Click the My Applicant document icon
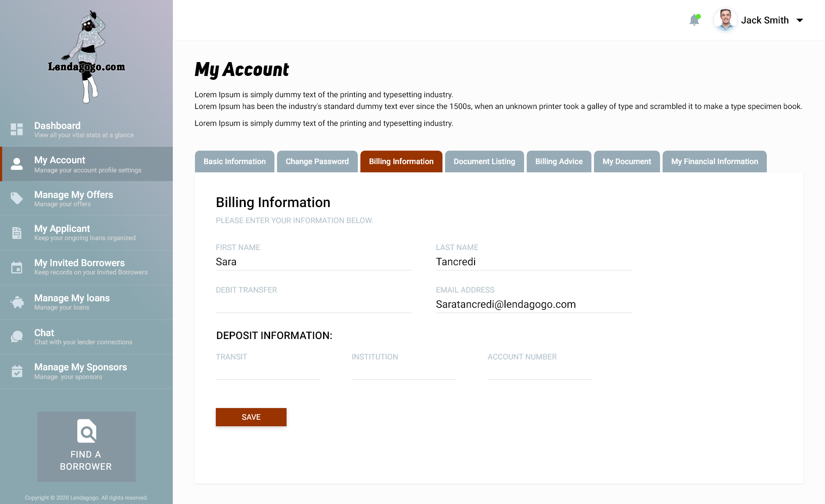825x504 pixels. point(17,233)
